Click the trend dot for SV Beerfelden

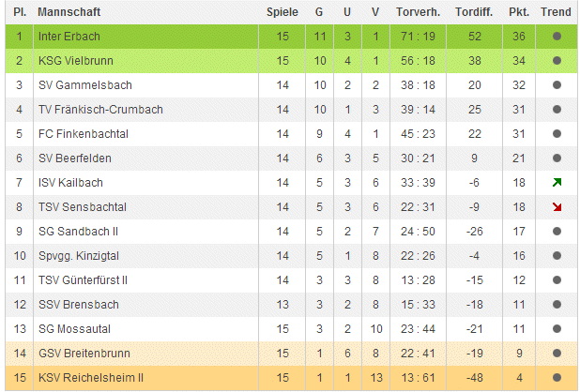[557, 158]
